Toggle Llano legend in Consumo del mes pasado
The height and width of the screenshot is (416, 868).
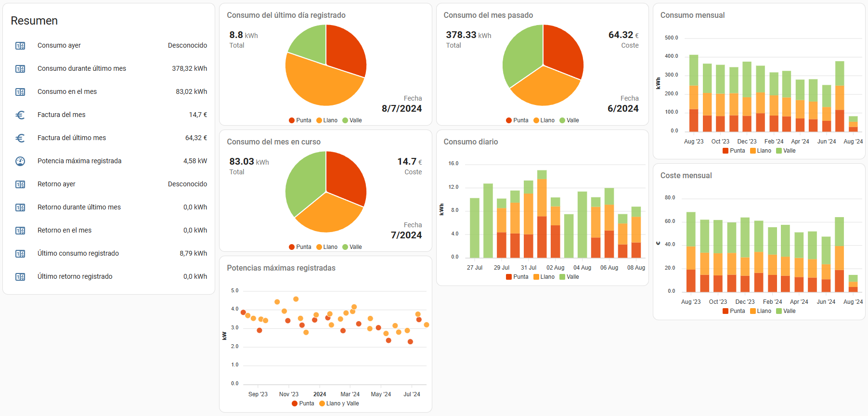[x=544, y=120]
